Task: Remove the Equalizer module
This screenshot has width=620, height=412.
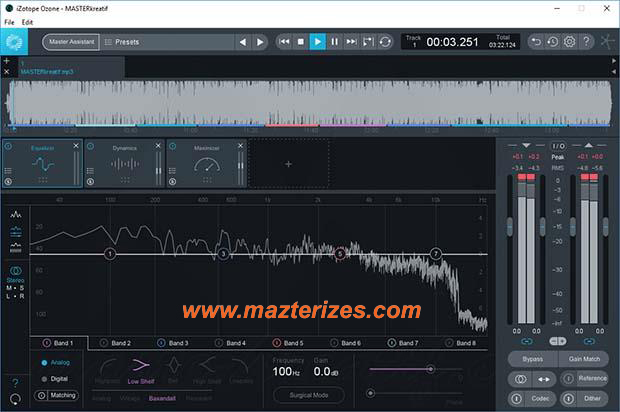Action: [x=76, y=146]
